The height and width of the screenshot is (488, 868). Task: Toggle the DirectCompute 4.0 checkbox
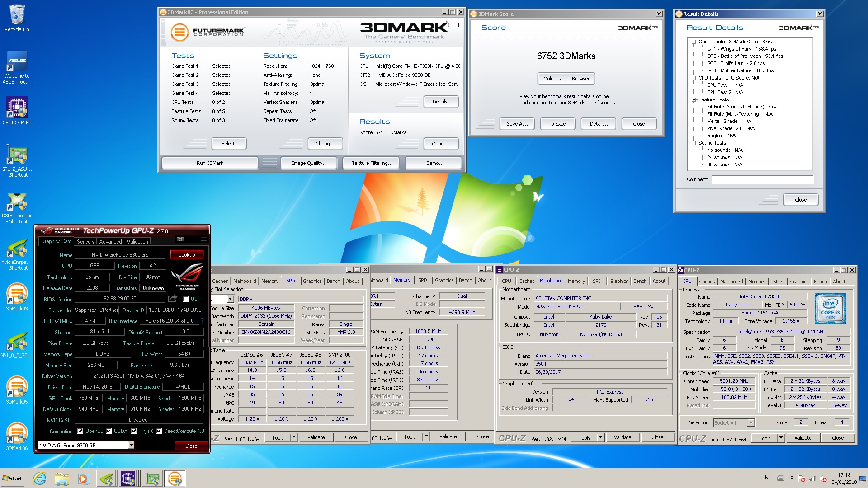tap(159, 431)
